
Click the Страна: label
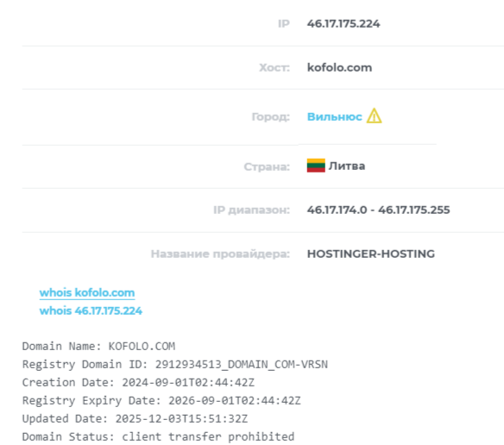(x=267, y=166)
